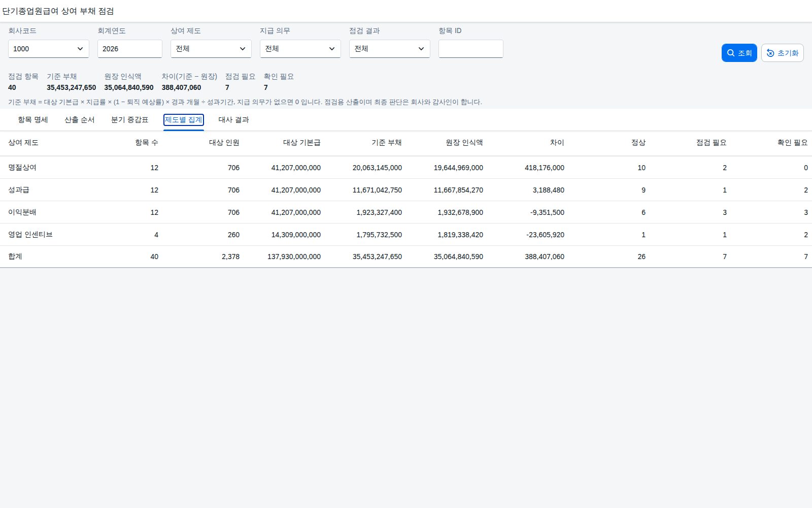Screen dimensions: 812x508
Task: Click 대상 기본급 value 14,309,000,000
Action: point(296,235)
